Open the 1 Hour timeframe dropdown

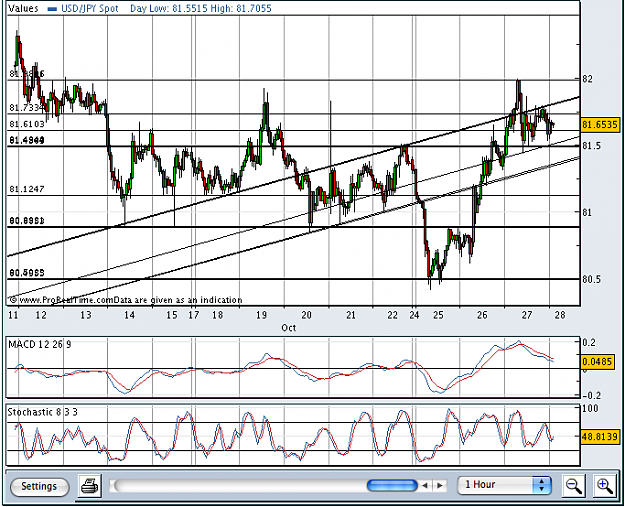coord(504,485)
